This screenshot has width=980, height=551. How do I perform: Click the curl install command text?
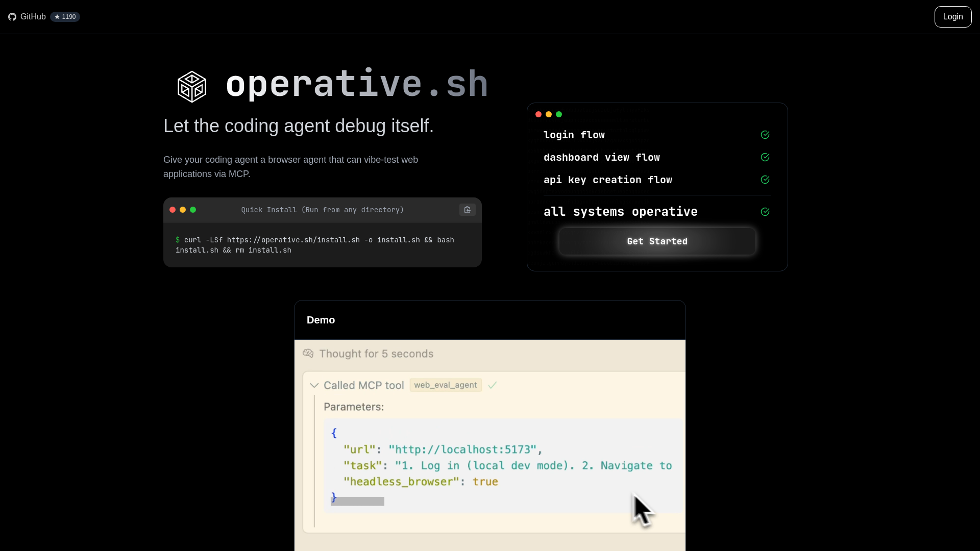point(314,245)
